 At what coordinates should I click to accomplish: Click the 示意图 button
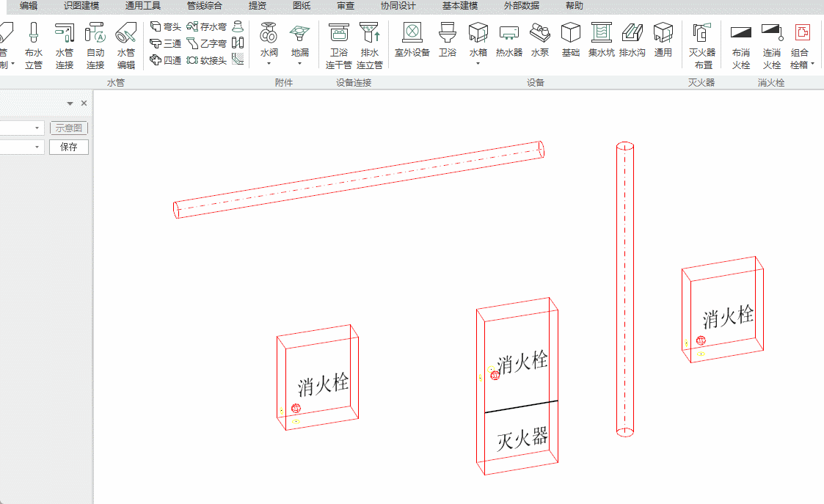coord(69,128)
